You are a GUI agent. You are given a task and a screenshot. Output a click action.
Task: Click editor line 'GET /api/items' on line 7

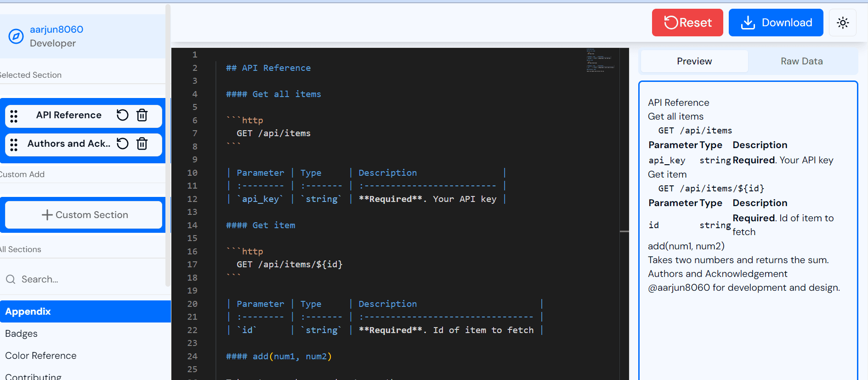(273, 133)
